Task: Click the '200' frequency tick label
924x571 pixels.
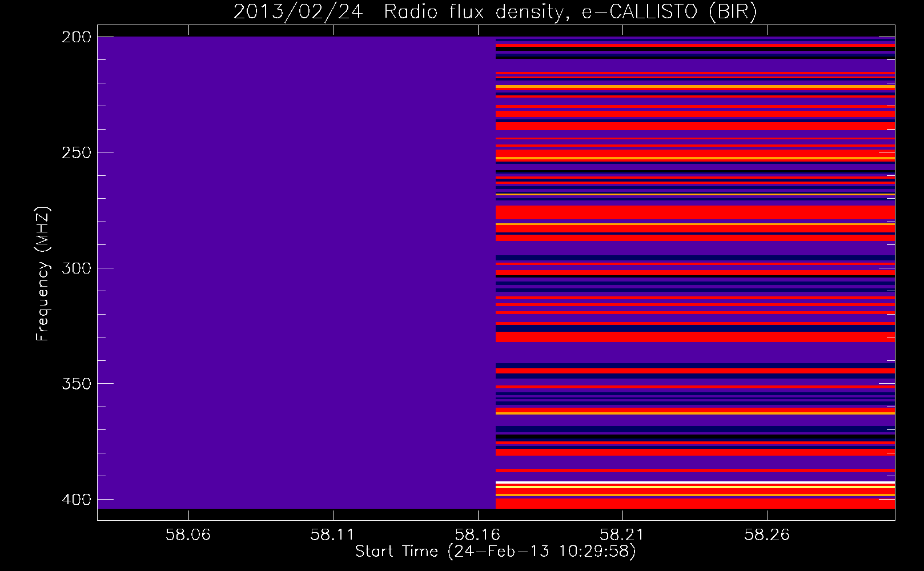Action: point(77,37)
